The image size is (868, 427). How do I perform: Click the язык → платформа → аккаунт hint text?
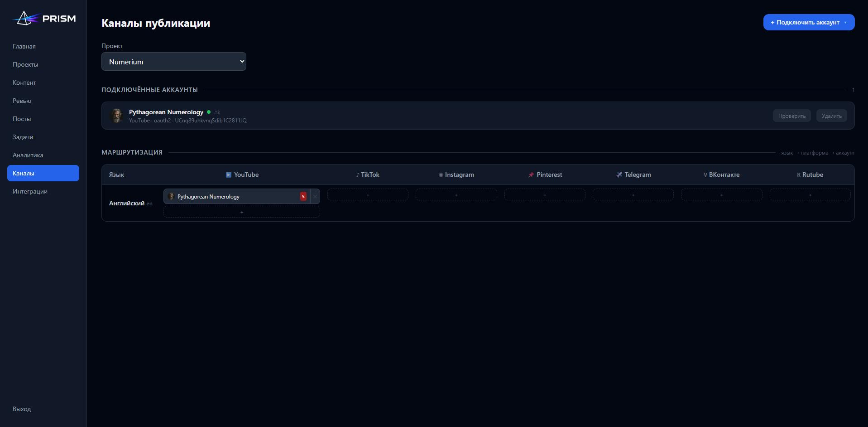818,153
